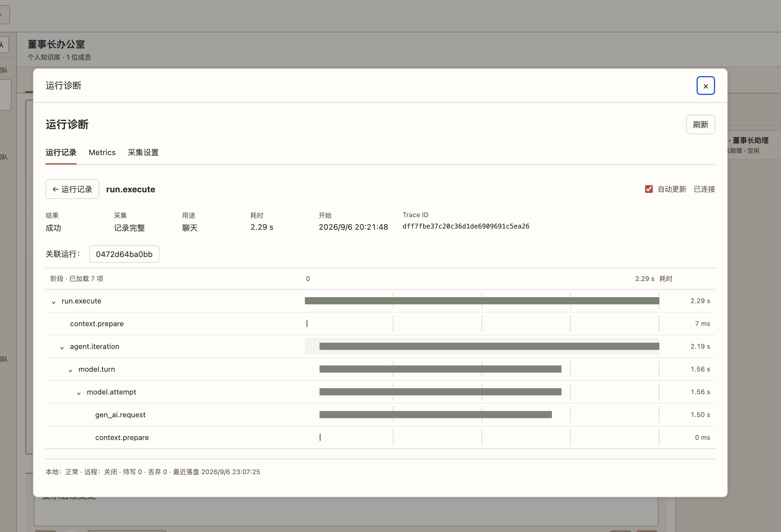
Task: Click the 刷新 button
Action: pos(700,125)
